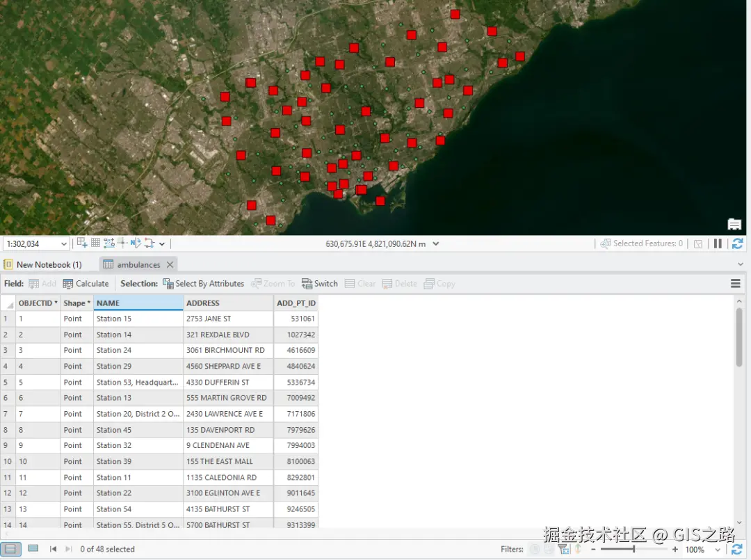
Task: Click the 321 REXDALE BLVD address cell
Action: click(229, 335)
